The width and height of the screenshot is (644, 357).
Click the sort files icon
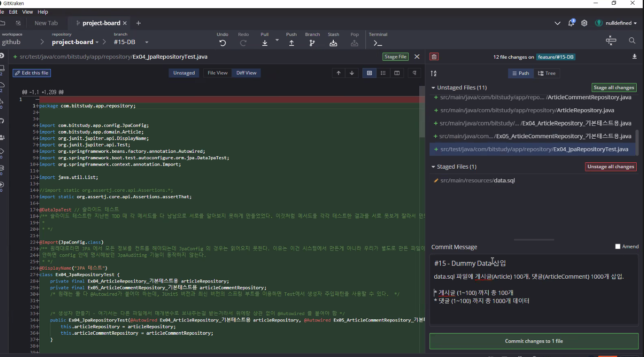[433, 73]
